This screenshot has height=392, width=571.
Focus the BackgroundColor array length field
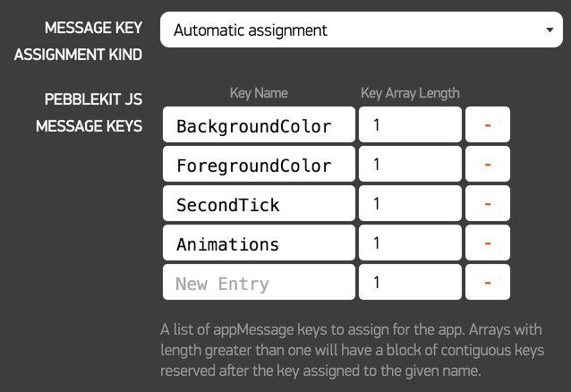(409, 125)
